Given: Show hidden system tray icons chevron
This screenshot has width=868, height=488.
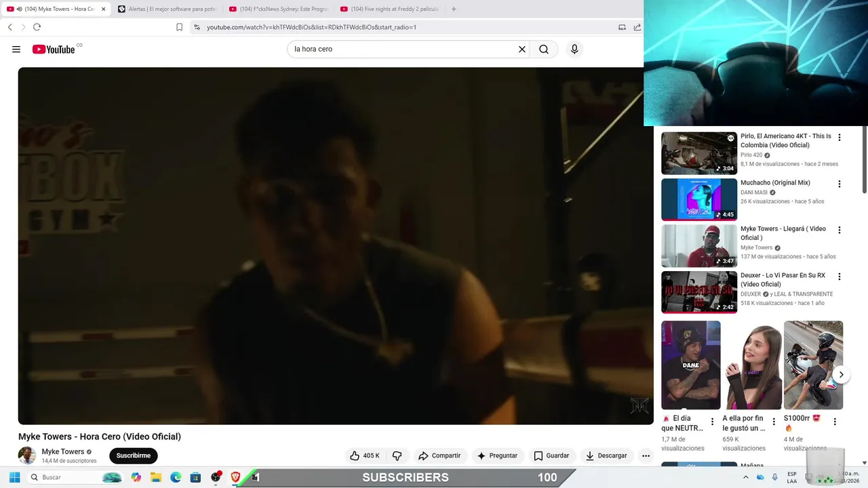Looking at the screenshot, I should 747,477.
